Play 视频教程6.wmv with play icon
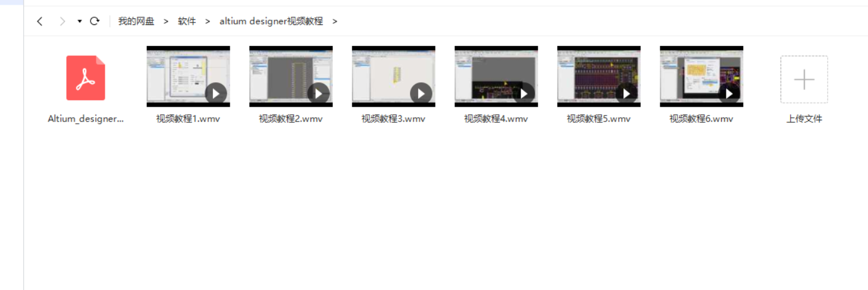Viewport: 868px width, 290px height. pyautogui.click(x=729, y=93)
